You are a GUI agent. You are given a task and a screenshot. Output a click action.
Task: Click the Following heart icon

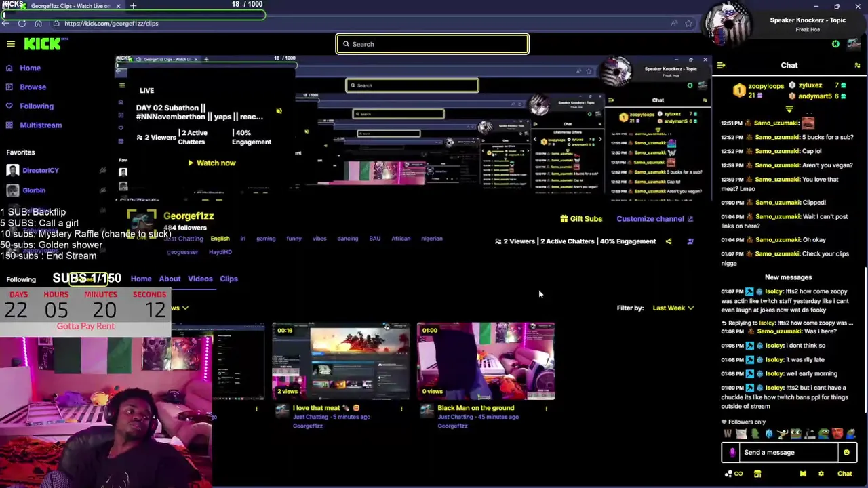coord(9,106)
